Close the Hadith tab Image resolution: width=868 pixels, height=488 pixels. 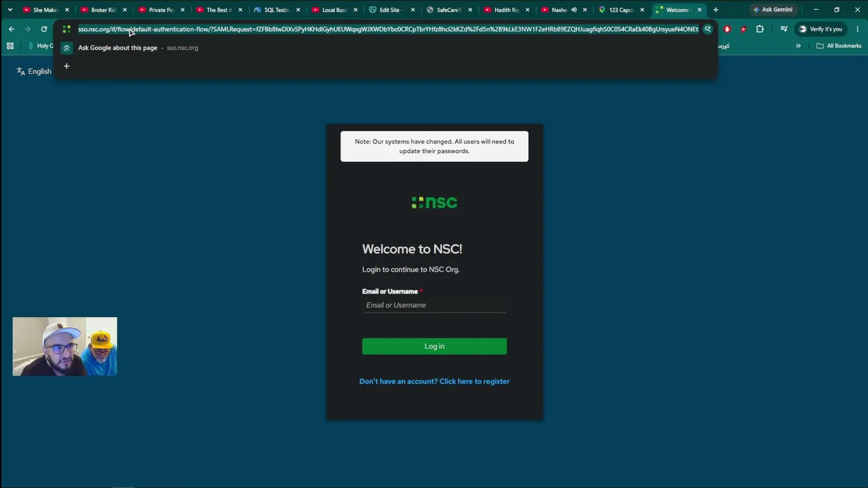click(528, 10)
